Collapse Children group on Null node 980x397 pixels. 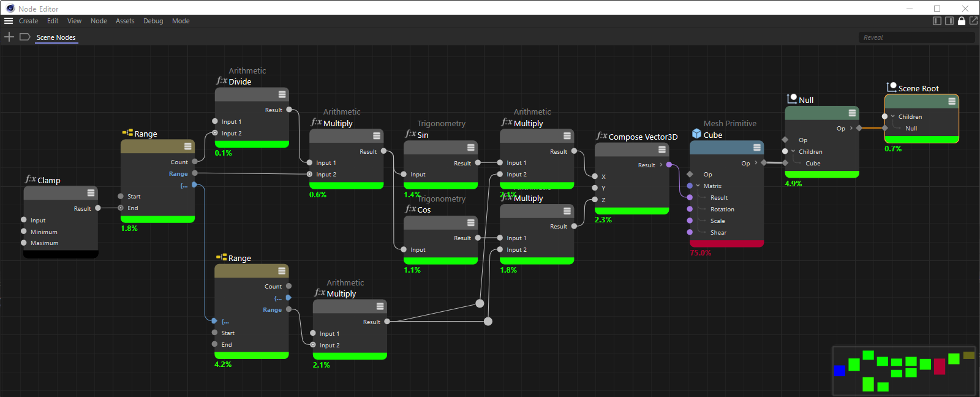(x=793, y=152)
